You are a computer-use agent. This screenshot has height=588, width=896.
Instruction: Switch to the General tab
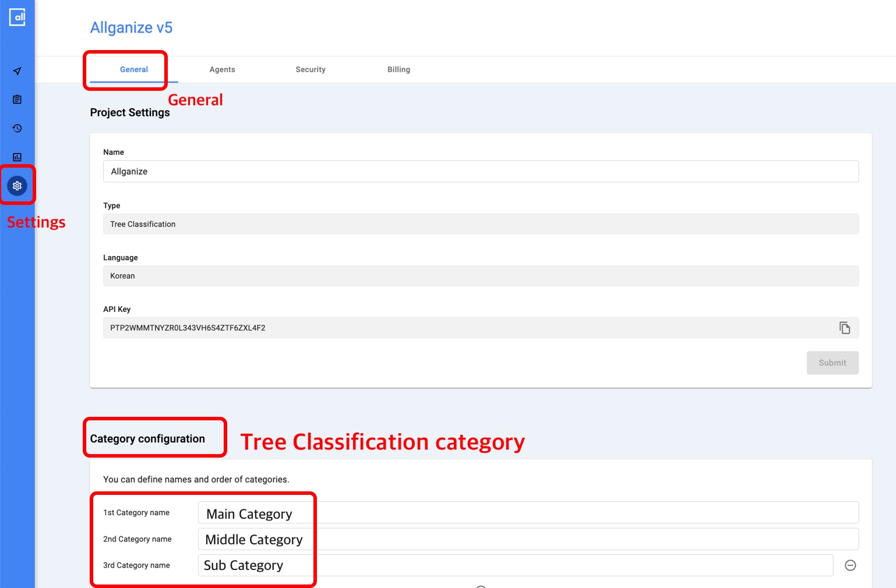[134, 69]
